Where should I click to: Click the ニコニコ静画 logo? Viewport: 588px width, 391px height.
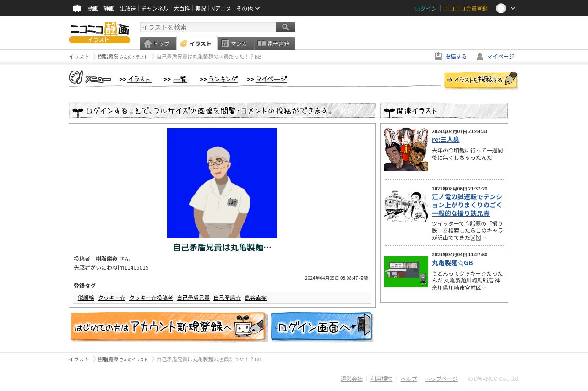click(x=99, y=33)
